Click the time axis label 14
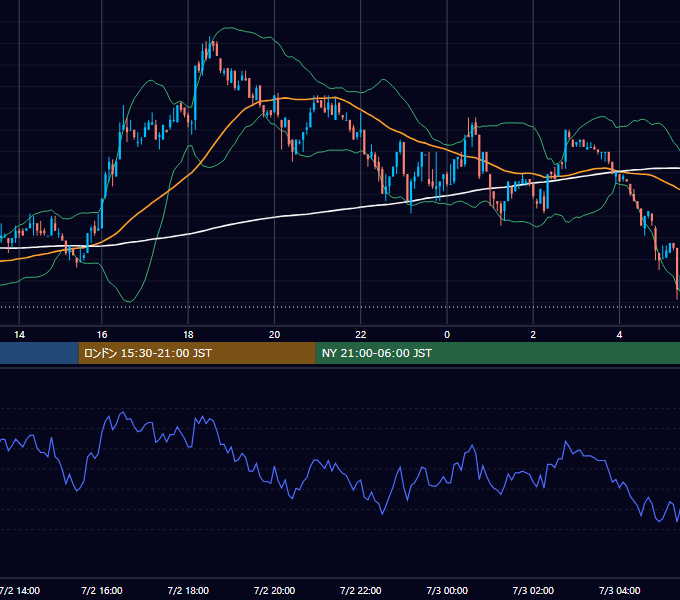 coord(19,335)
